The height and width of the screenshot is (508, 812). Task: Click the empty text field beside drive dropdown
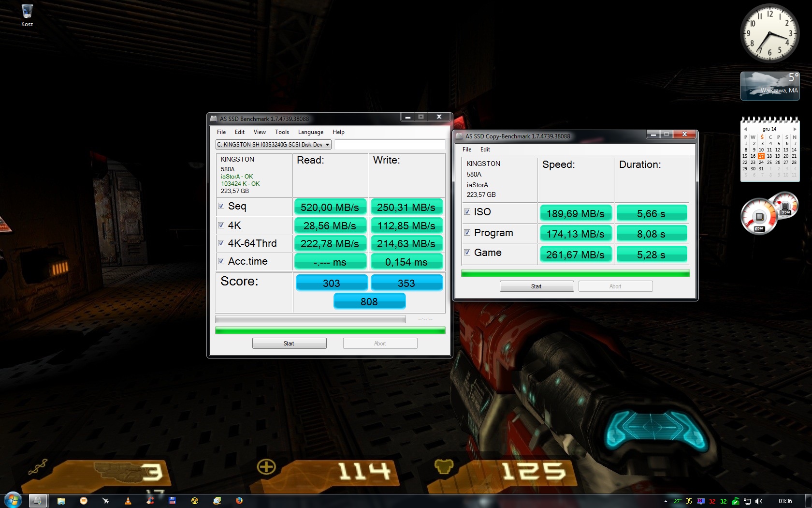point(390,145)
